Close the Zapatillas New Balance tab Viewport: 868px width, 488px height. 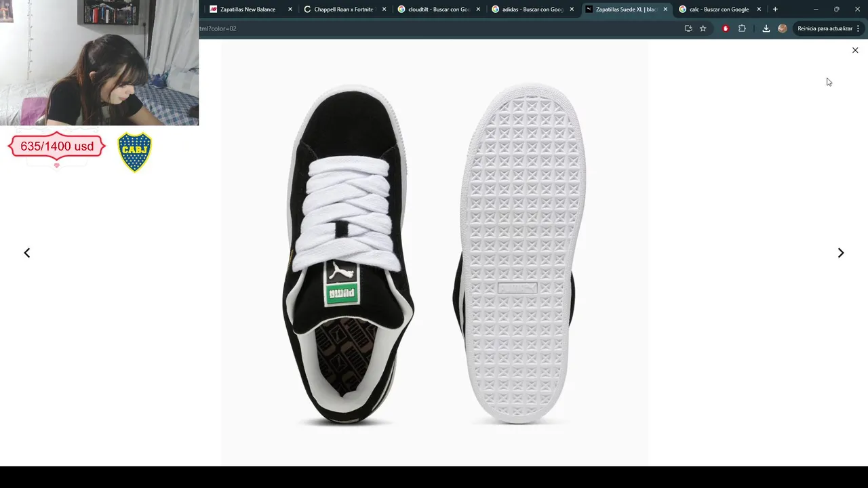tap(290, 9)
